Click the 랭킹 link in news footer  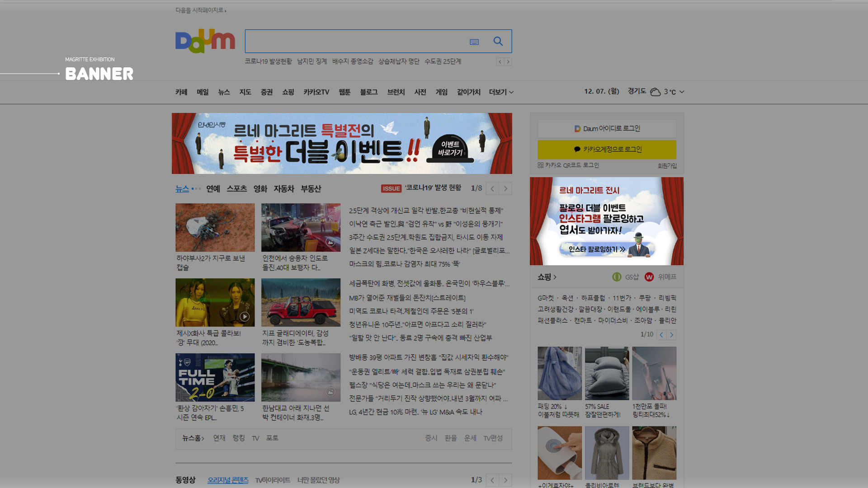[238, 438]
